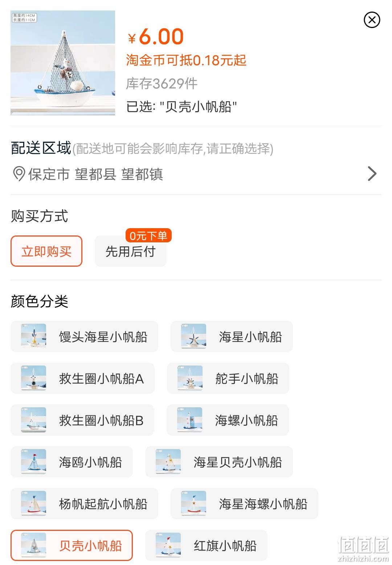Viewport: 392px width, 565px height.
Task: Deselect the 贝壳小帆船 option
Action: [72, 545]
